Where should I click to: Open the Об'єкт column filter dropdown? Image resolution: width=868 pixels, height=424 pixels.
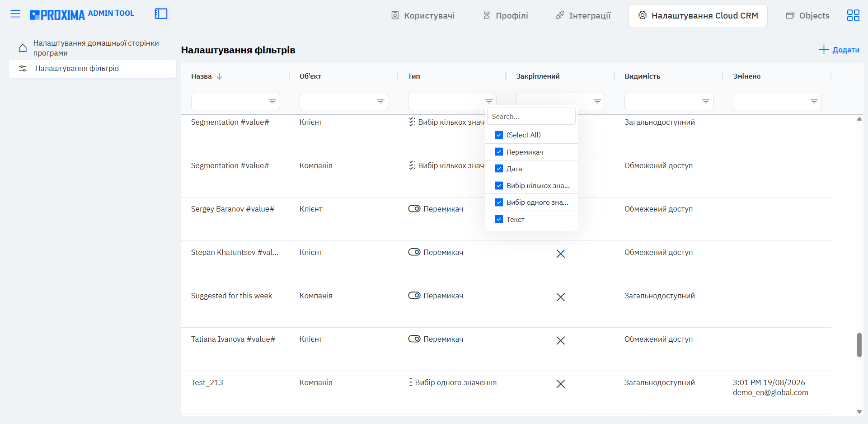[381, 102]
